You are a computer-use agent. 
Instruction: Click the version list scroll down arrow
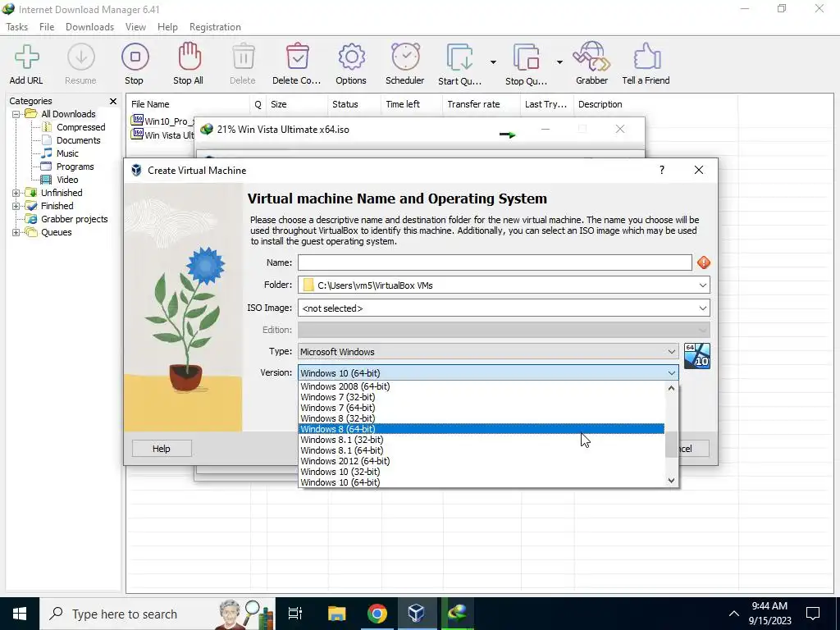click(671, 481)
